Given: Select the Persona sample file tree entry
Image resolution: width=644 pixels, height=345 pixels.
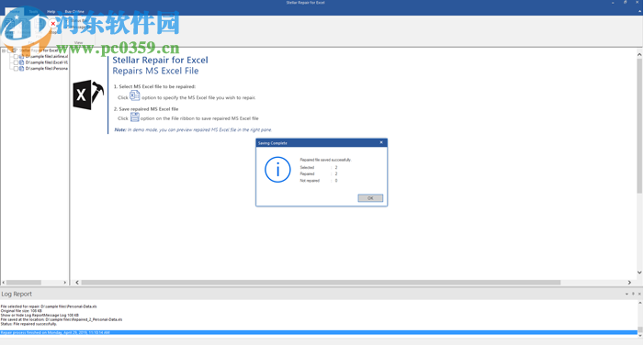Looking at the screenshot, I should point(47,69).
